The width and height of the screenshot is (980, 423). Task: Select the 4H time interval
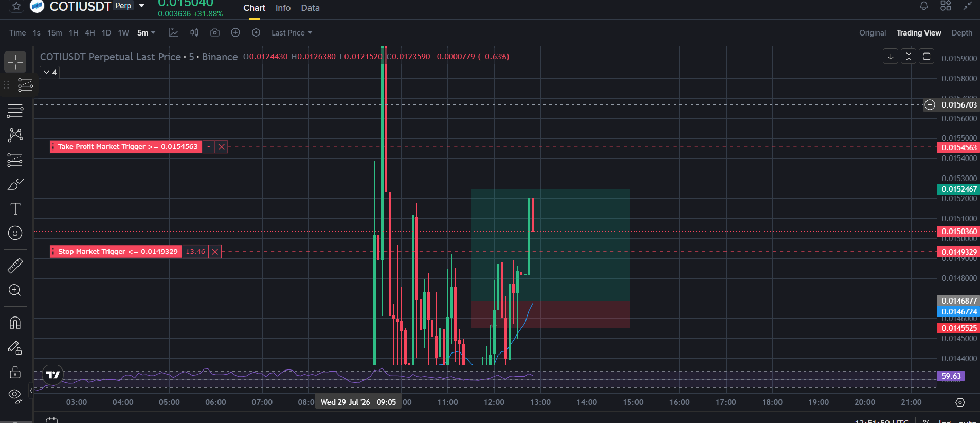(90, 32)
